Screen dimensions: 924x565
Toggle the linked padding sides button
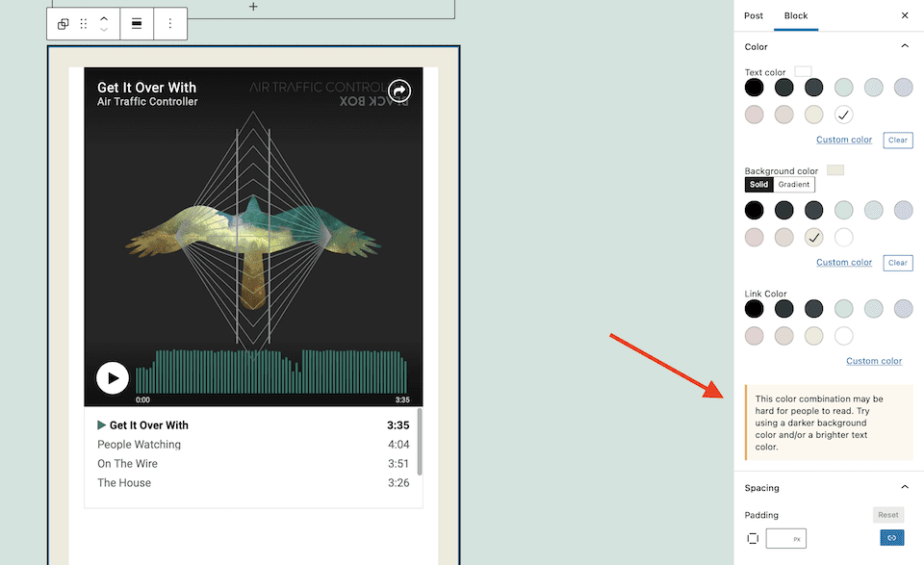892,538
